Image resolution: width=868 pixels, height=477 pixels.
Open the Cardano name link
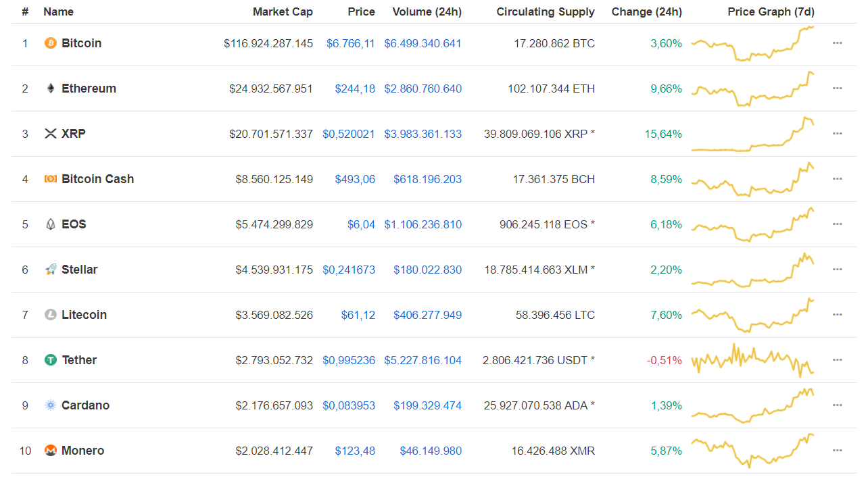85,405
